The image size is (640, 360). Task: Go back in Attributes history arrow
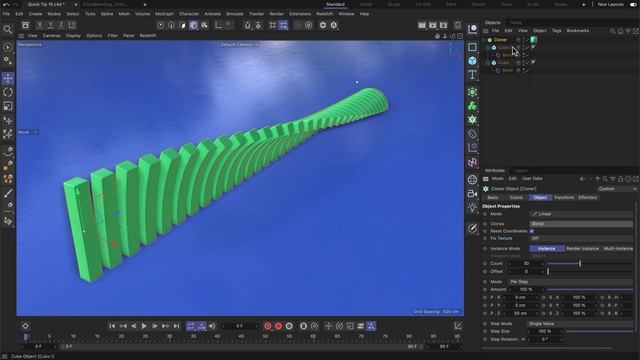582,179
